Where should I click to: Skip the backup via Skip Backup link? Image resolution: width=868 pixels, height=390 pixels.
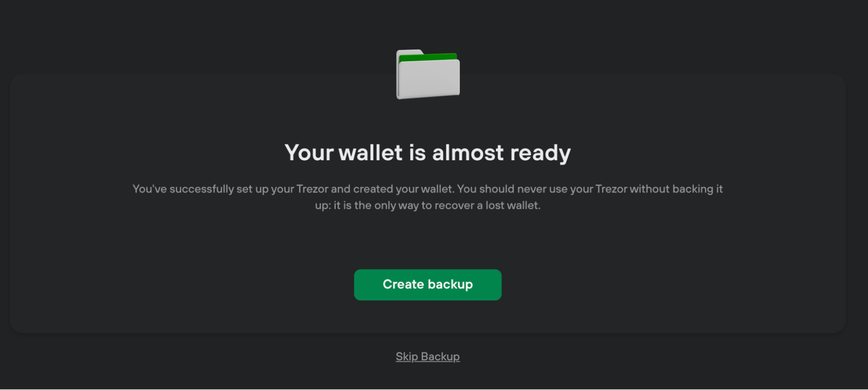tap(428, 357)
